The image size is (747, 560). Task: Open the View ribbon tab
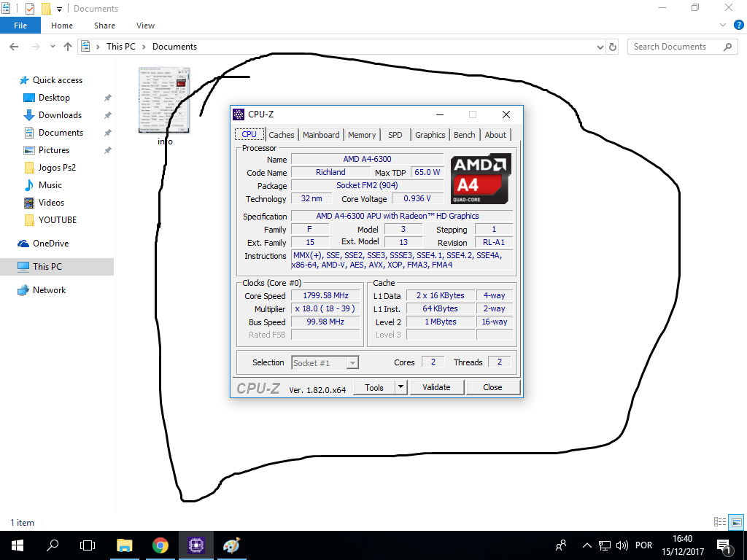coord(145,26)
